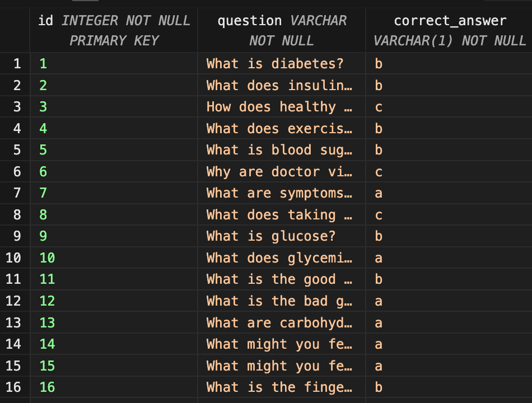Image resolution: width=532 pixels, height=403 pixels.
Task: Click the 'What does glycemi…' question cell
Action: coord(282,257)
